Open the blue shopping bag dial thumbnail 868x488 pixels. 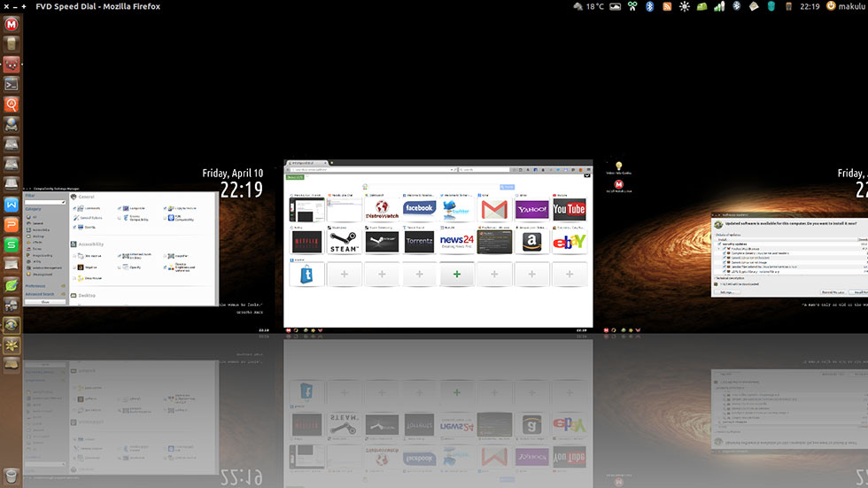306,275
